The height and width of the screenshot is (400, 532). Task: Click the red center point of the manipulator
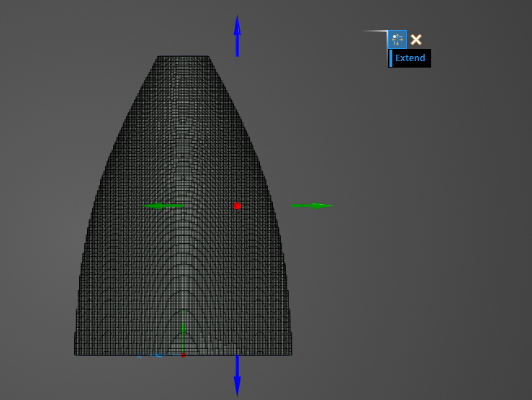coord(237,206)
